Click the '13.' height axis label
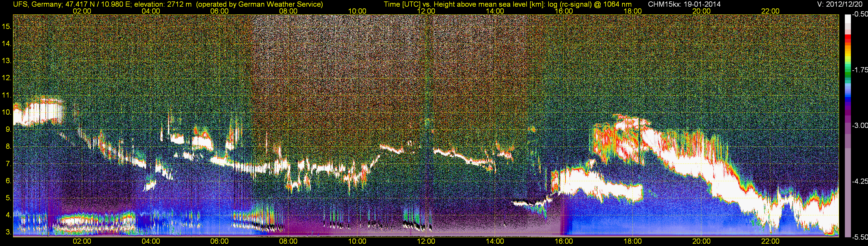This screenshot has width=868, height=246. (x=7, y=61)
